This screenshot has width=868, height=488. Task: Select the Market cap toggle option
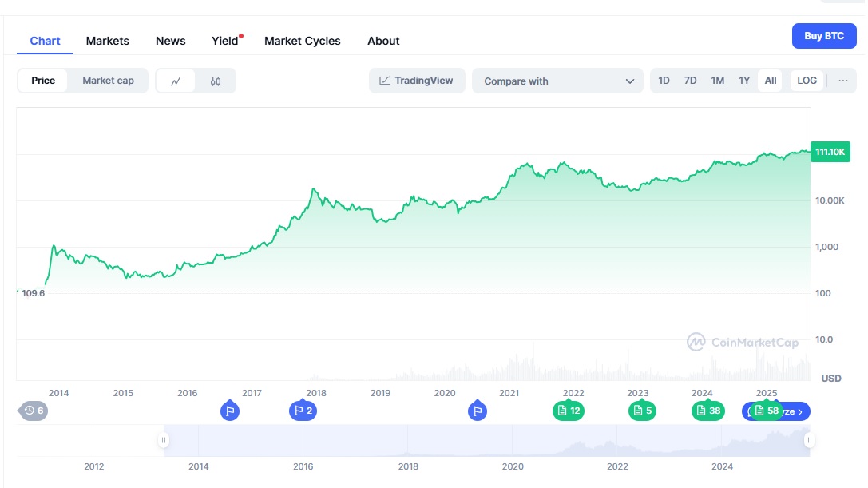coord(108,81)
